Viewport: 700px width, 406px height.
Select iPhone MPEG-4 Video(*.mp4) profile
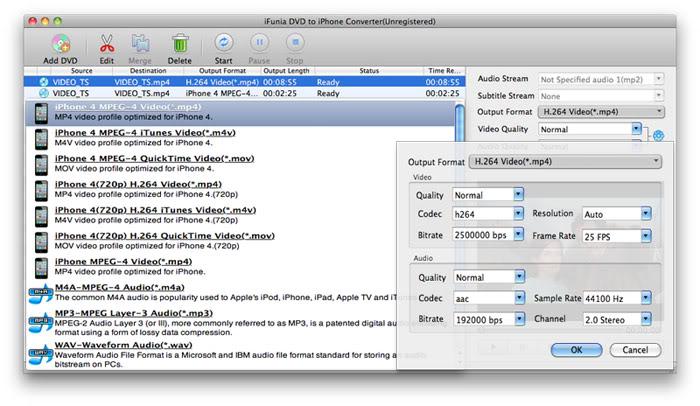pos(123,262)
